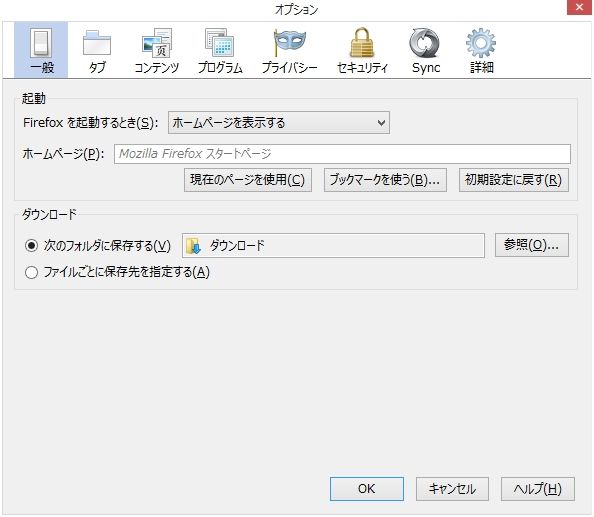The width and height of the screenshot is (594, 517).
Task: Click 参照 browse button
Action: pyautogui.click(x=532, y=245)
